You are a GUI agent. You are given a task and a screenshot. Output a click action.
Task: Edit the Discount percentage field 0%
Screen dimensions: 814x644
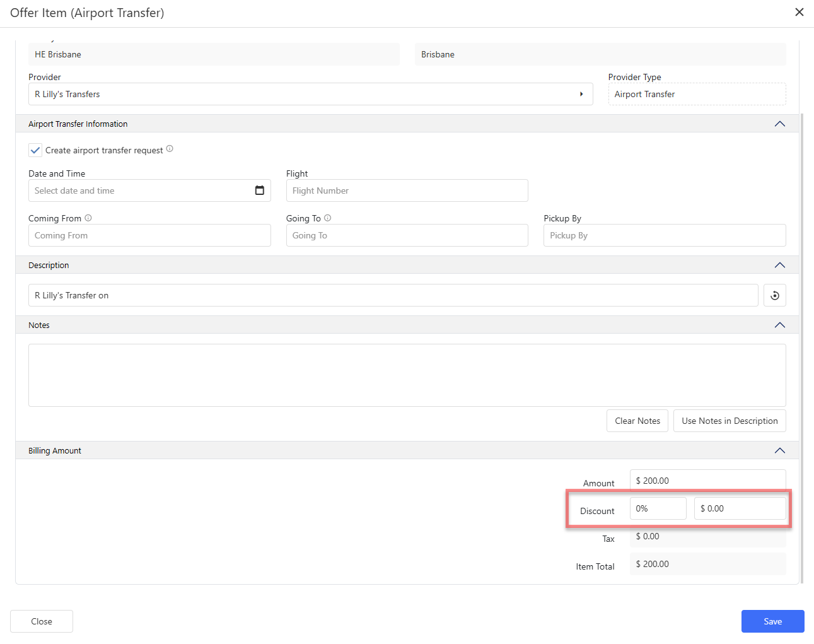[x=658, y=508]
